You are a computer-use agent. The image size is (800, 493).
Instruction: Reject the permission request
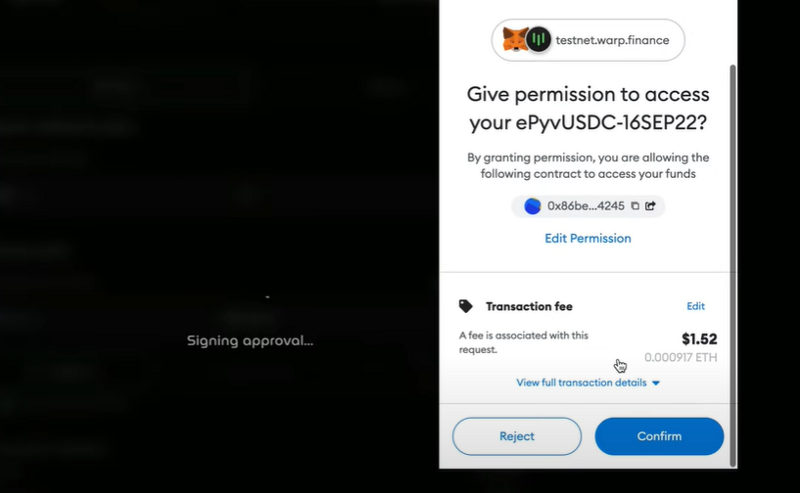pos(517,436)
